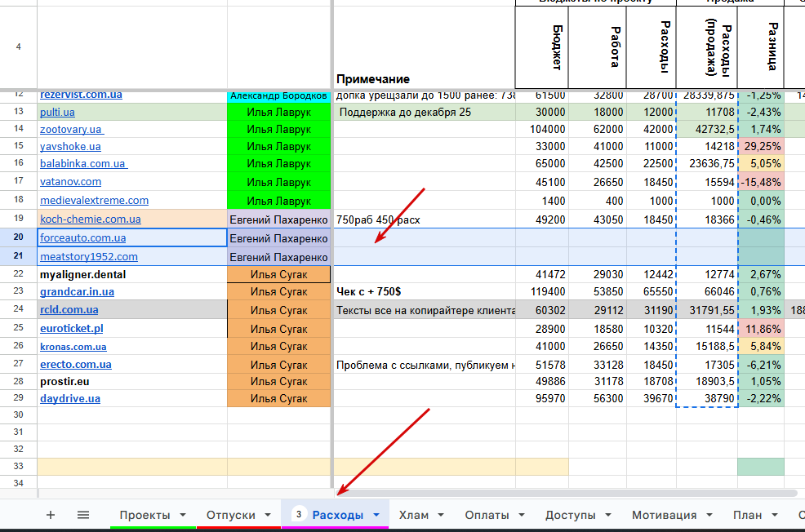This screenshot has width=805, height=532.
Task: Follow the meatstory1952.com link
Action: 89,256
